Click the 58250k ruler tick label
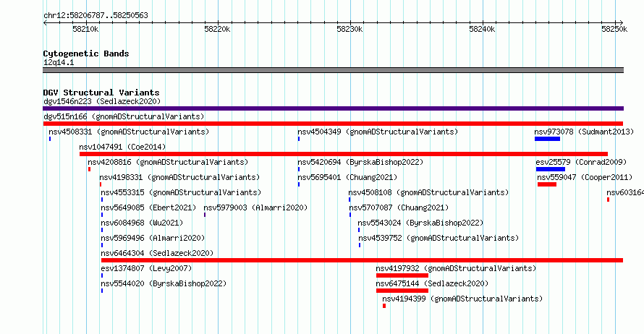The height and width of the screenshot is (334, 644). tap(614, 29)
